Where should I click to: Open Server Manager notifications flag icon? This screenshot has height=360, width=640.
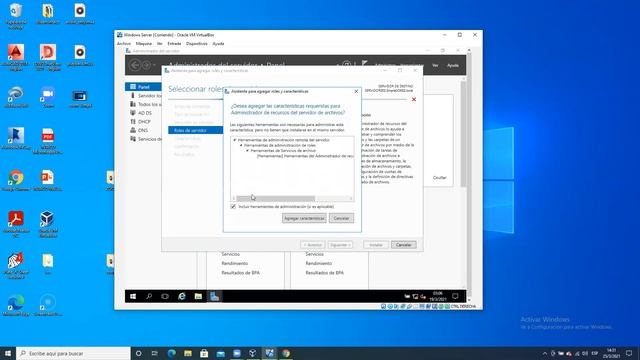coord(364,64)
